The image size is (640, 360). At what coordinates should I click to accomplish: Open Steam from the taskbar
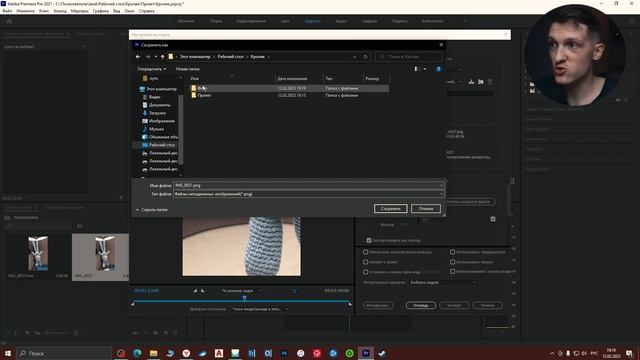click(x=382, y=353)
